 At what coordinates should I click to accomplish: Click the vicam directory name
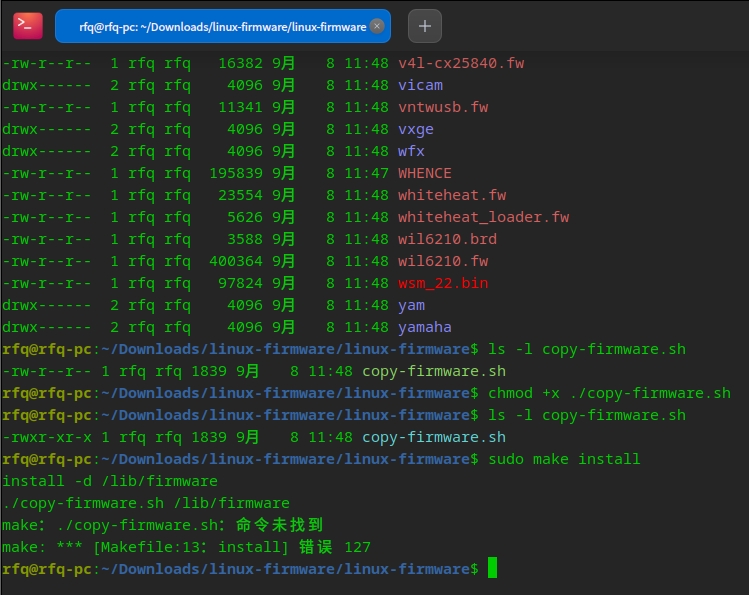(x=420, y=85)
